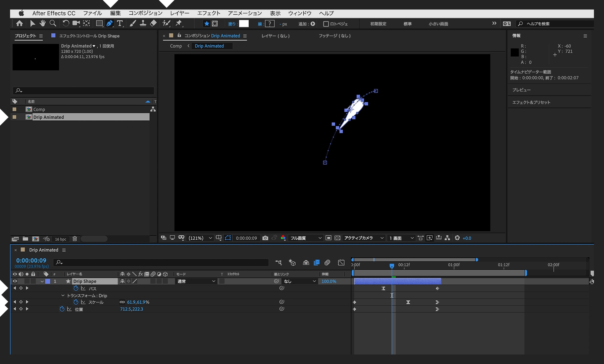Select the Comp item in project list
Screen dimensions: 604x364
tap(39, 109)
